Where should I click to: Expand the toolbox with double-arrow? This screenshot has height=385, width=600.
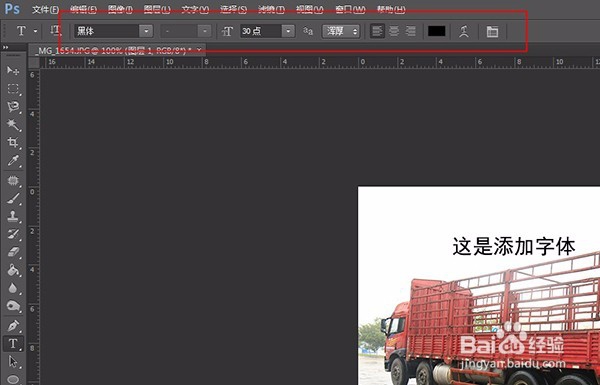[6, 47]
